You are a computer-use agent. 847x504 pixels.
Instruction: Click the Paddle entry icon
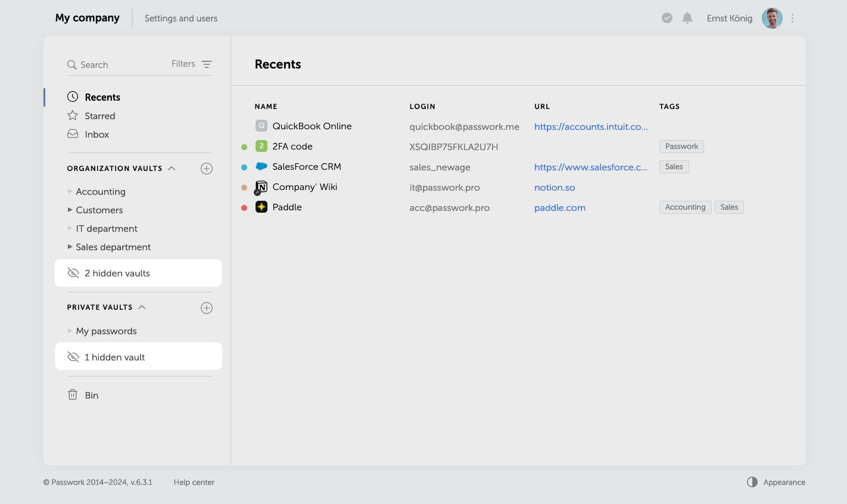click(x=261, y=207)
